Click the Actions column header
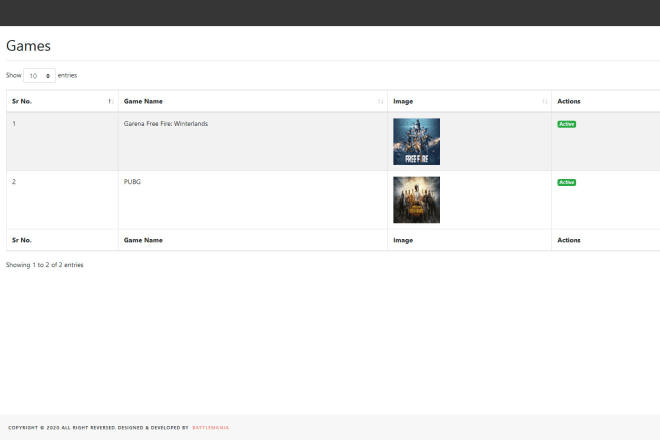The height and width of the screenshot is (440, 660). (x=569, y=101)
